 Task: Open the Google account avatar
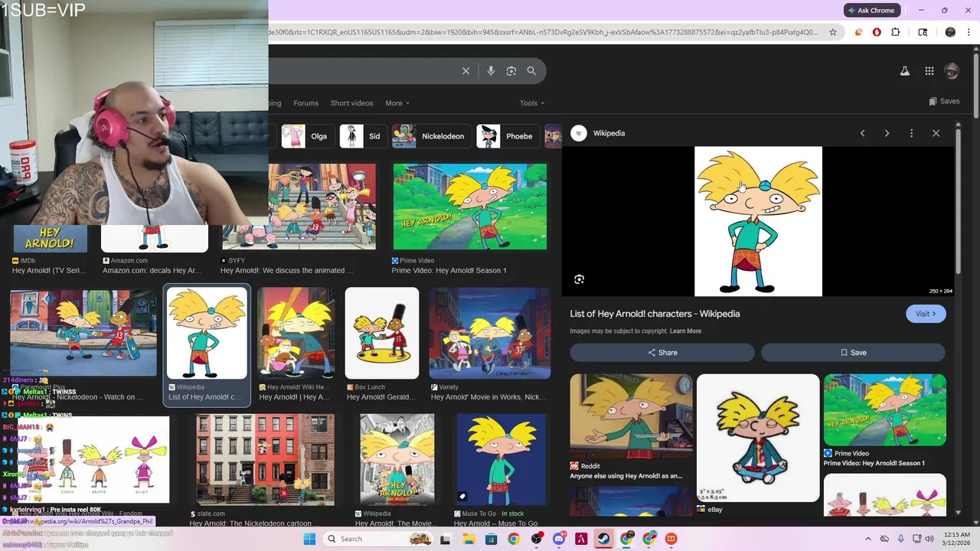[x=952, y=71]
